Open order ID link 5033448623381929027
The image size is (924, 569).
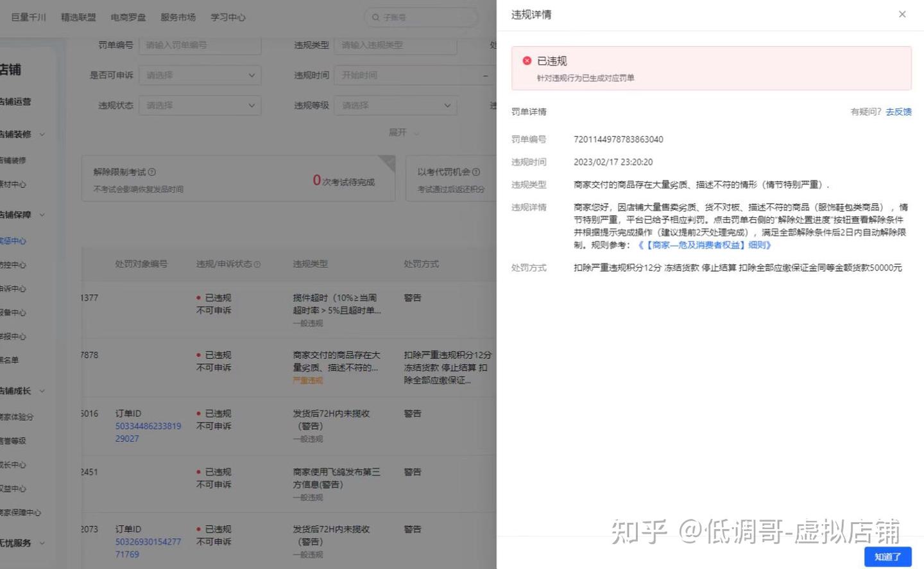pos(148,432)
